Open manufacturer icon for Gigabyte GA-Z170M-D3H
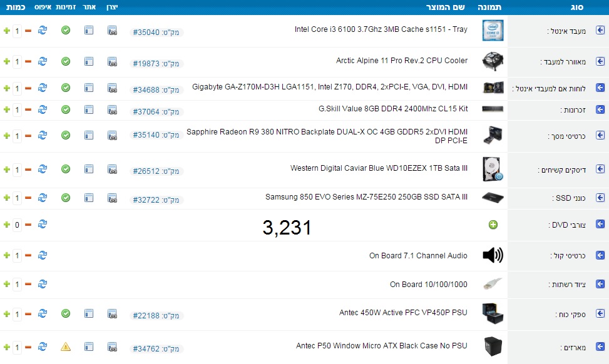609x364 pixels. point(112,88)
